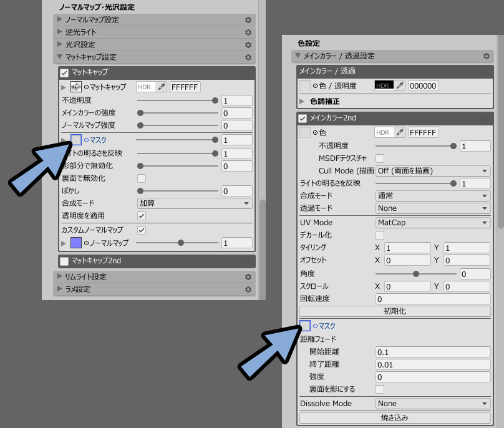The image size is (504, 428).
Task: Open the 合成モード 加算 dropdown
Action: pyautogui.click(x=194, y=203)
